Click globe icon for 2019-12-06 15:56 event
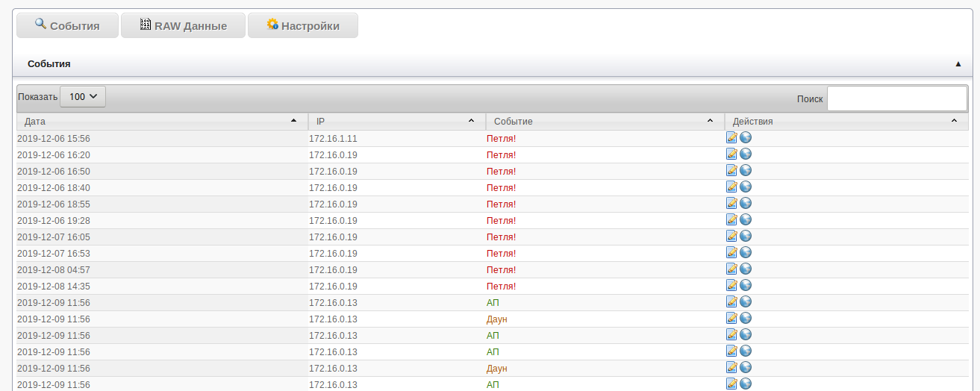 point(745,137)
